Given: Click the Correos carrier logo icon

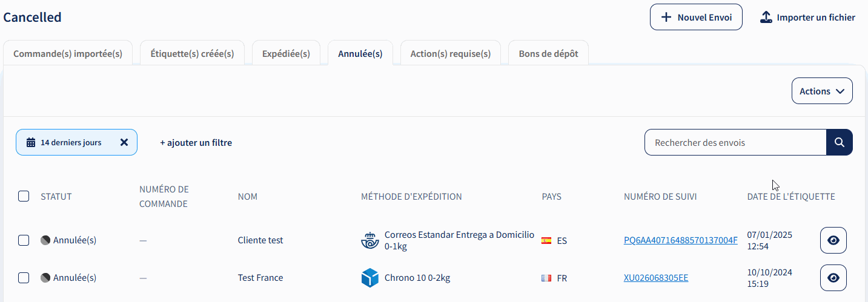Looking at the screenshot, I should tap(369, 240).
